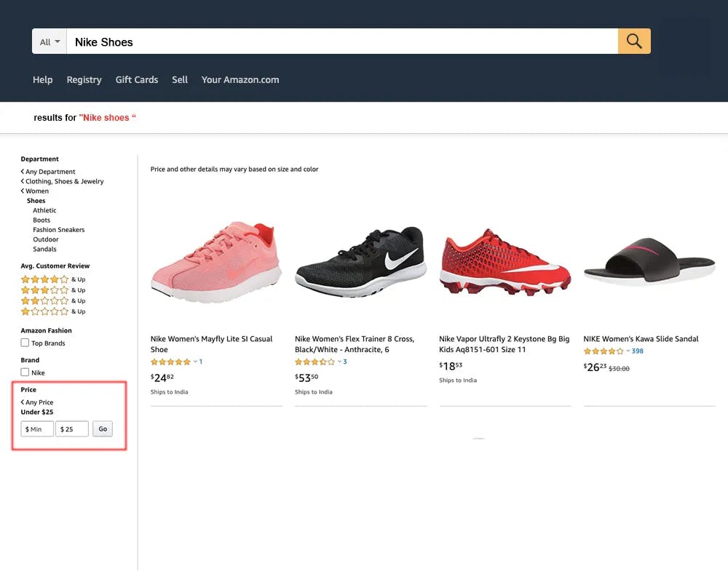The height and width of the screenshot is (582, 728).
Task: Open the black Kawa Slide Sandal image
Action: pyautogui.click(x=649, y=261)
